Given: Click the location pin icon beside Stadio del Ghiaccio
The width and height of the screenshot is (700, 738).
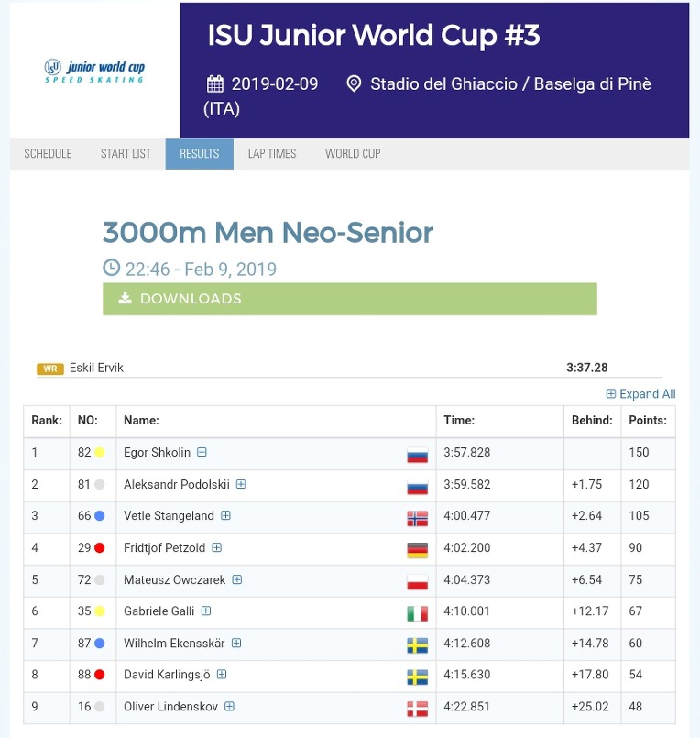Looking at the screenshot, I should pos(354,84).
